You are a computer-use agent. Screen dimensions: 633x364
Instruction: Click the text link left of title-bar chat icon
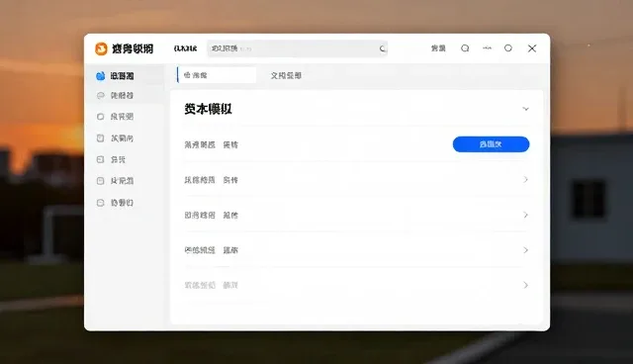click(438, 48)
